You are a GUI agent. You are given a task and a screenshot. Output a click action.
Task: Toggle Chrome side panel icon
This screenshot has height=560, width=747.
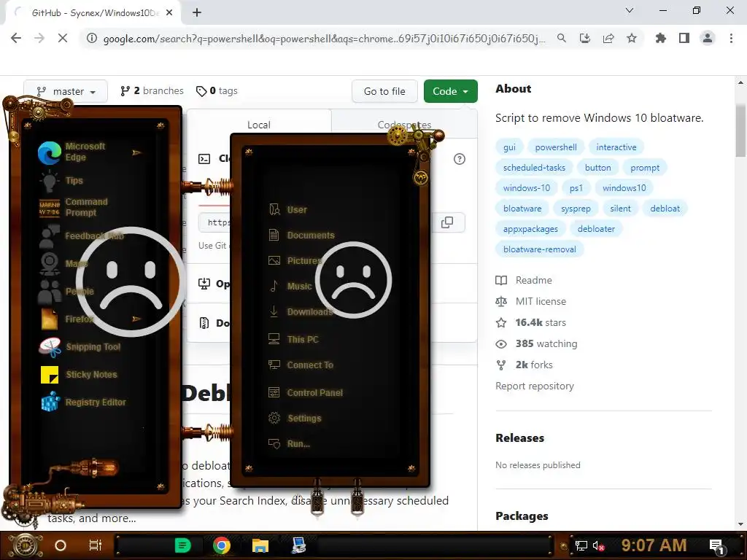(684, 38)
